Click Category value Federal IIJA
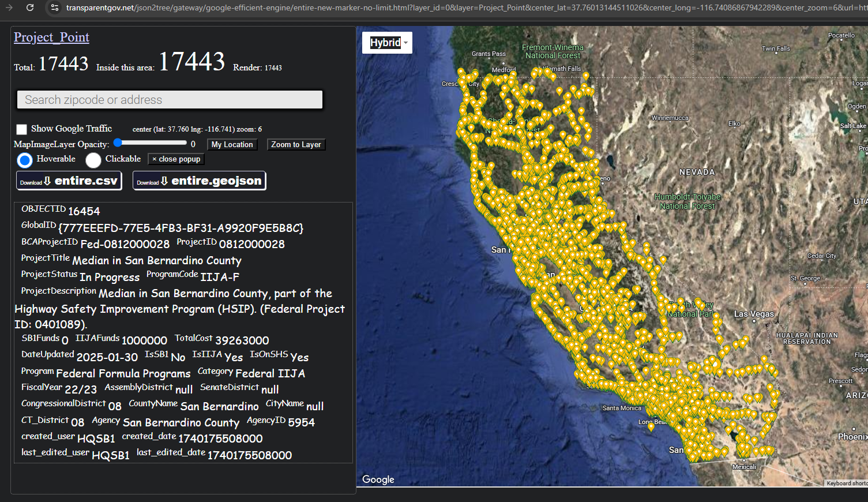Screen dimensions: 868x502 [270, 373]
